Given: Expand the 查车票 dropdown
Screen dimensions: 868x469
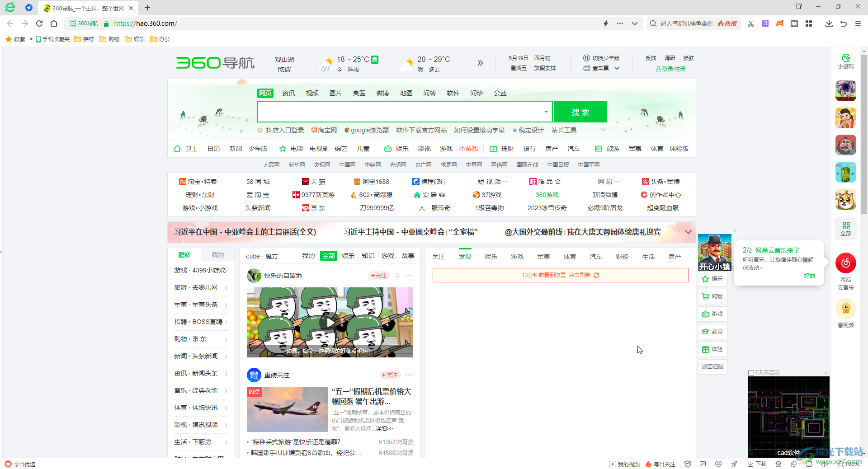Looking at the screenshot, I should click(617, 68).
